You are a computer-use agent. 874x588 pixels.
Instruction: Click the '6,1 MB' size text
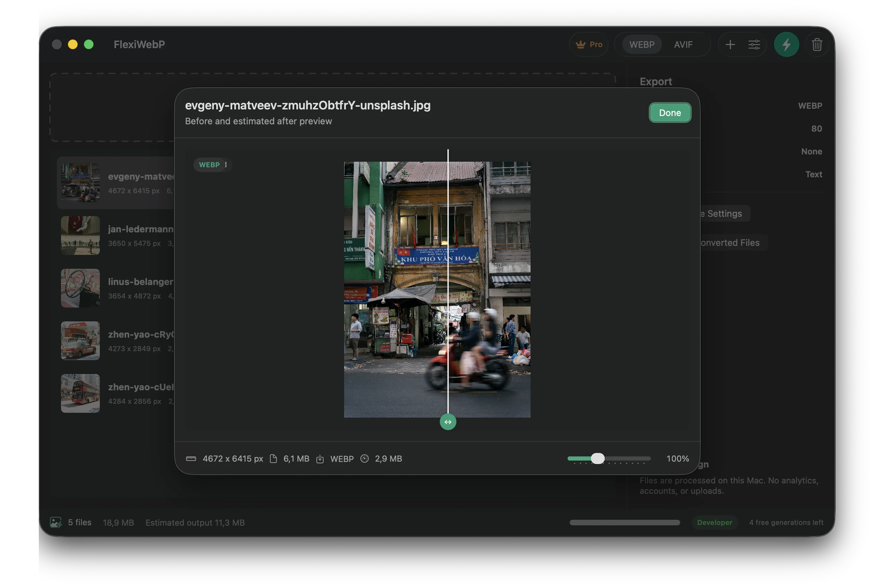296,458
